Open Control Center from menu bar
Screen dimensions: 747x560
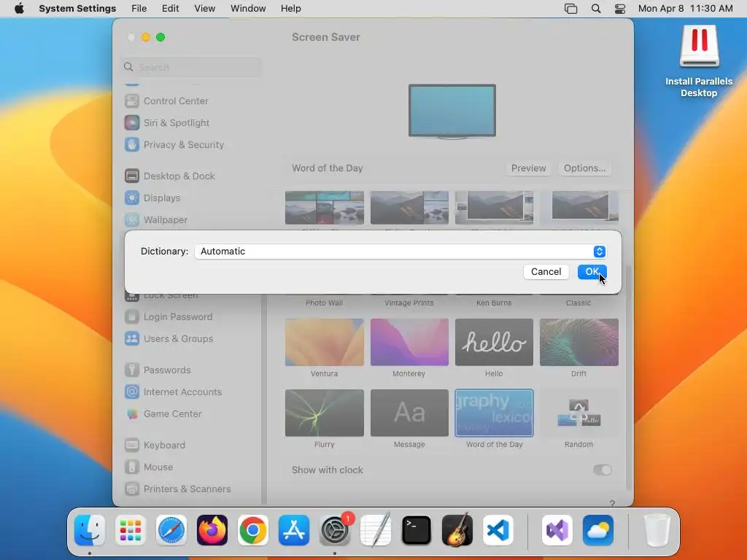[620, 9]
